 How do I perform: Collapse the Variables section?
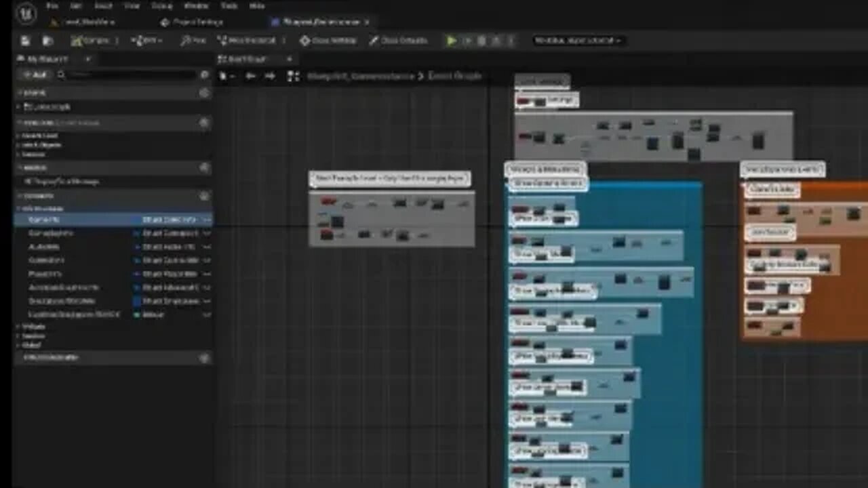tap(19, 196)
